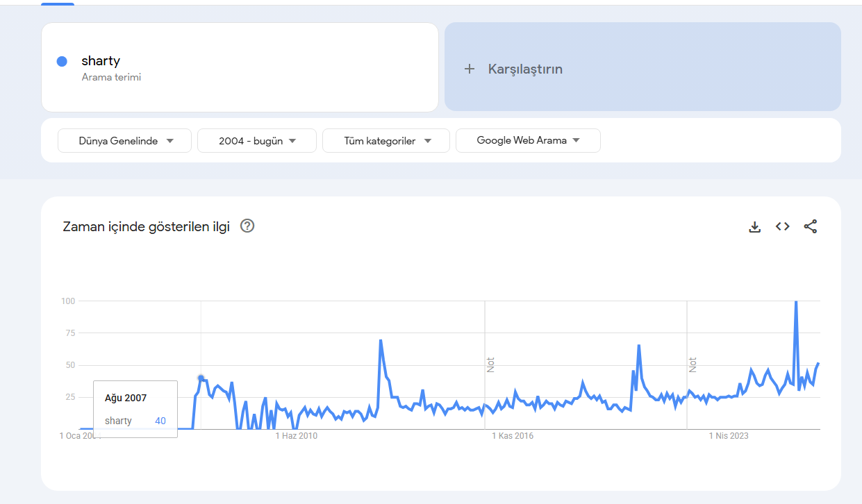Download the interest over time chart data
This screenshot has height=504, width=862.
click(x=755, y=226)
